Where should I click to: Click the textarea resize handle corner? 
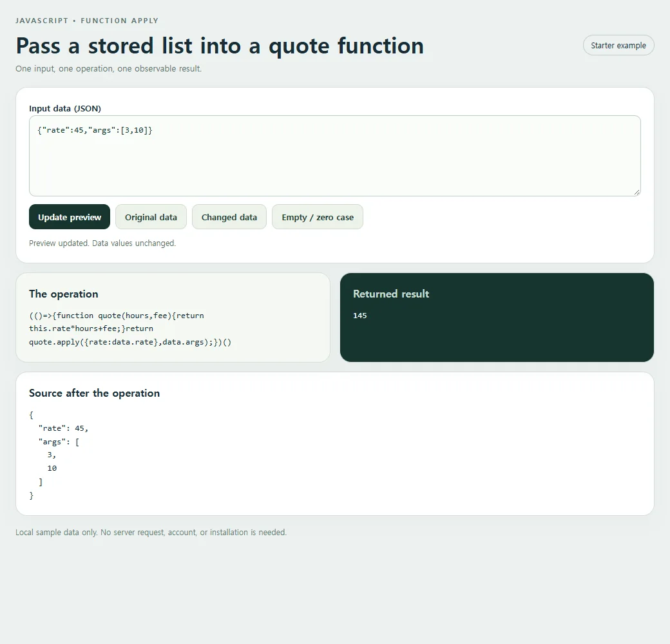coord(636,193)
